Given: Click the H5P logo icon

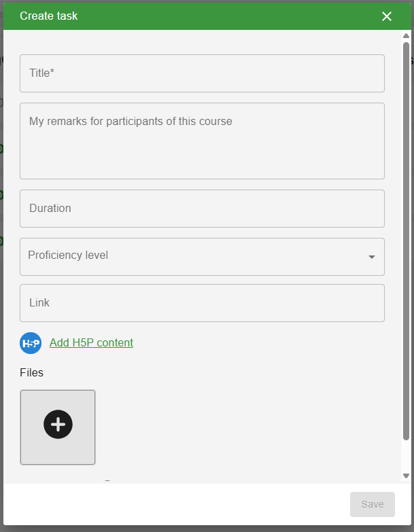Looking at the screenshot, I should (31, 343).
